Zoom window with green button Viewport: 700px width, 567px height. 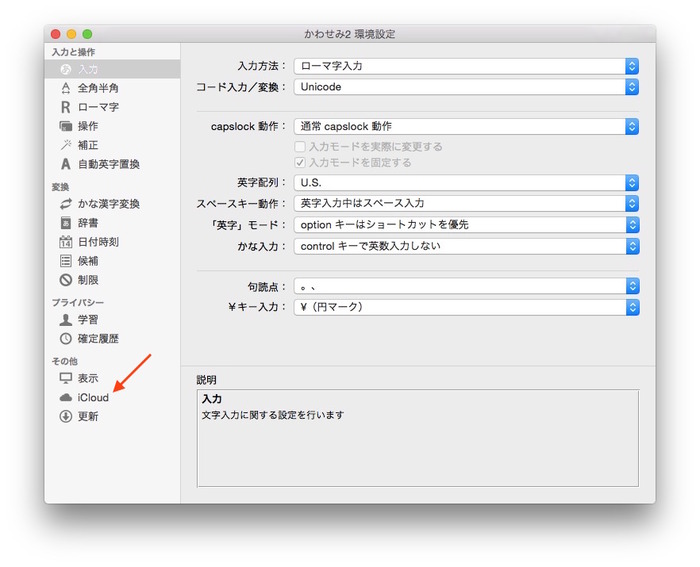[x=88, y=34]
